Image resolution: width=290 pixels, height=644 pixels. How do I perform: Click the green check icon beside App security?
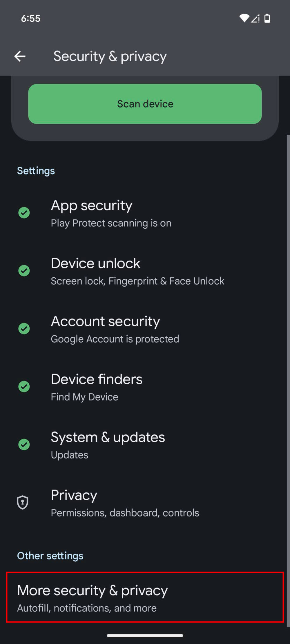24,212
